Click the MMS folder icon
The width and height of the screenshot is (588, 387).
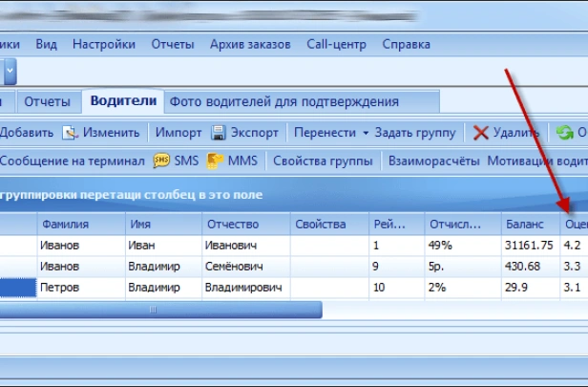pos(215,161)
